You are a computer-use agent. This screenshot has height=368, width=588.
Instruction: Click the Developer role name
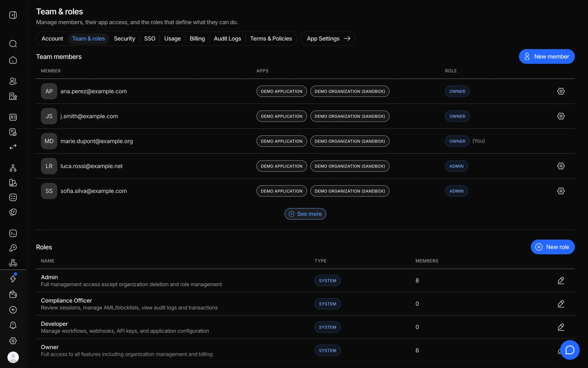(54, 324)
